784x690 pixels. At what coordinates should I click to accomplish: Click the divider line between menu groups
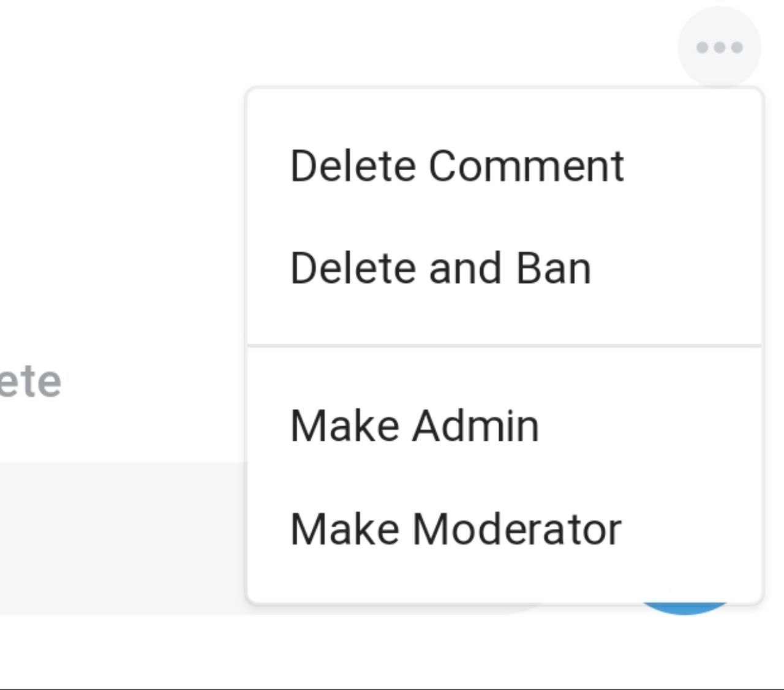[x=505, y=346]
